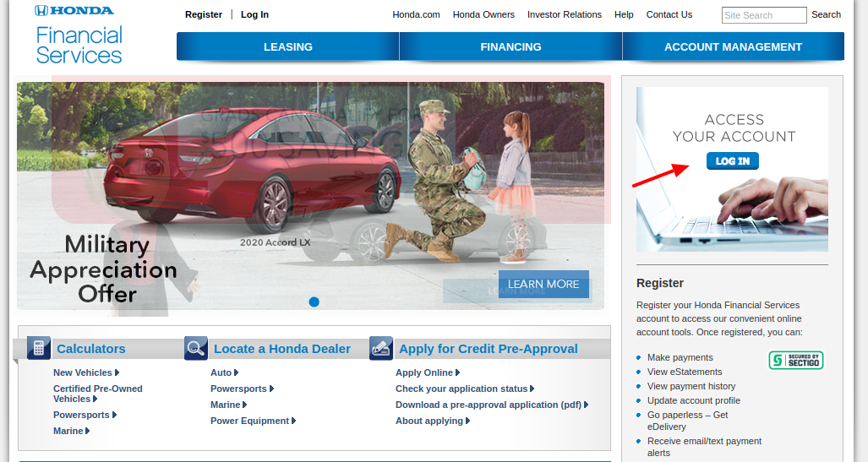Viewport: 868px width, 462px height.
Task: Open Powersports under Calculators
Action: [x=85, y=415]
